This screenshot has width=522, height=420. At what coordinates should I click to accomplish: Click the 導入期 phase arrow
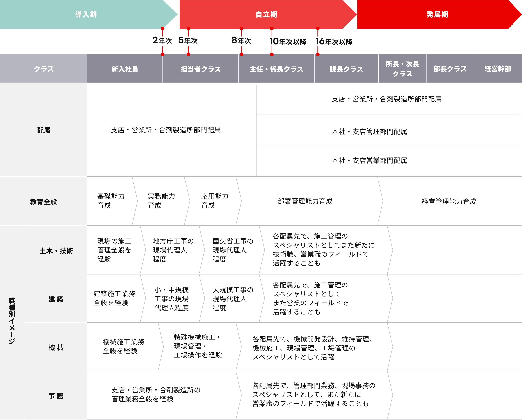point(86,15)
